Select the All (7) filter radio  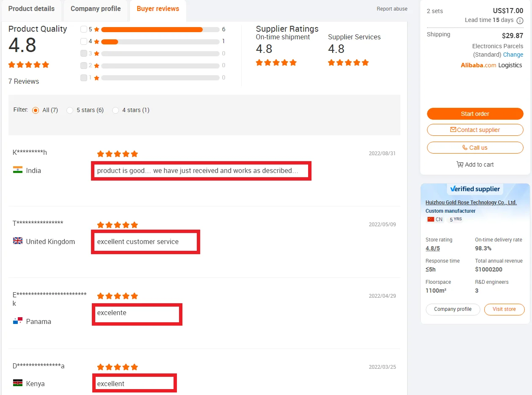pos(36,110)
